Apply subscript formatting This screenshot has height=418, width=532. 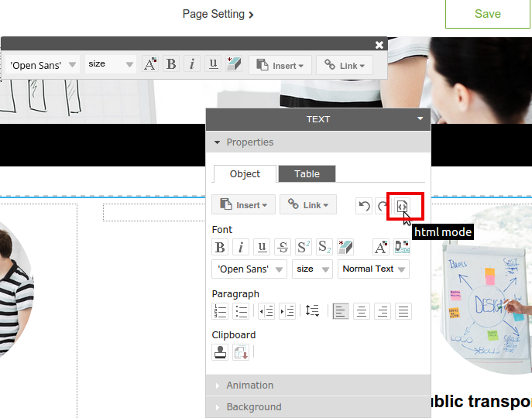point(324,247)
